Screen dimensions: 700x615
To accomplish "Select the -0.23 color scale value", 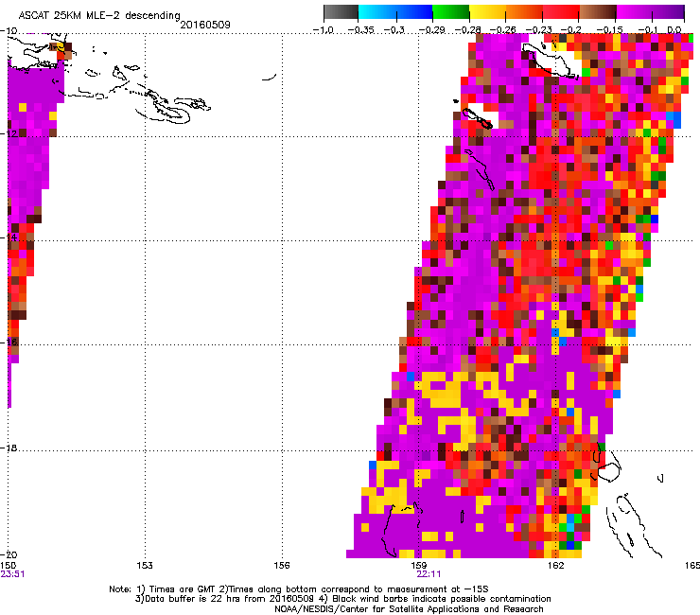I will 539,30.
